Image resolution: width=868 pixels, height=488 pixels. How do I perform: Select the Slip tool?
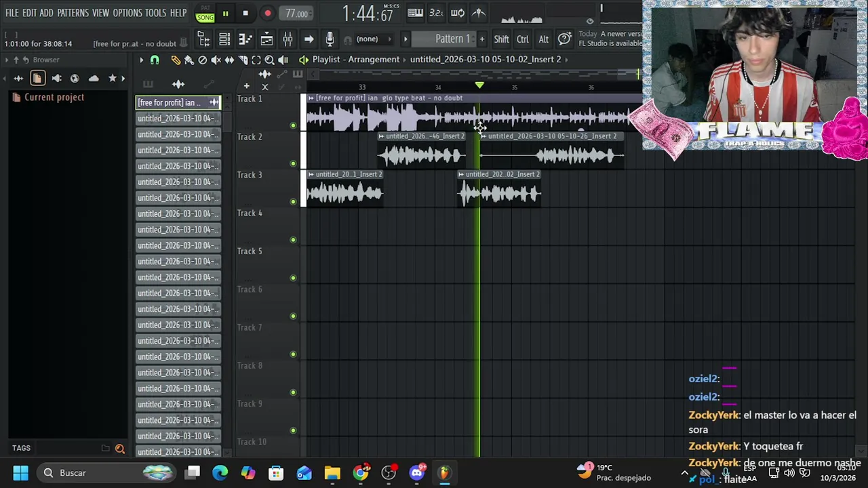(229, 60)
